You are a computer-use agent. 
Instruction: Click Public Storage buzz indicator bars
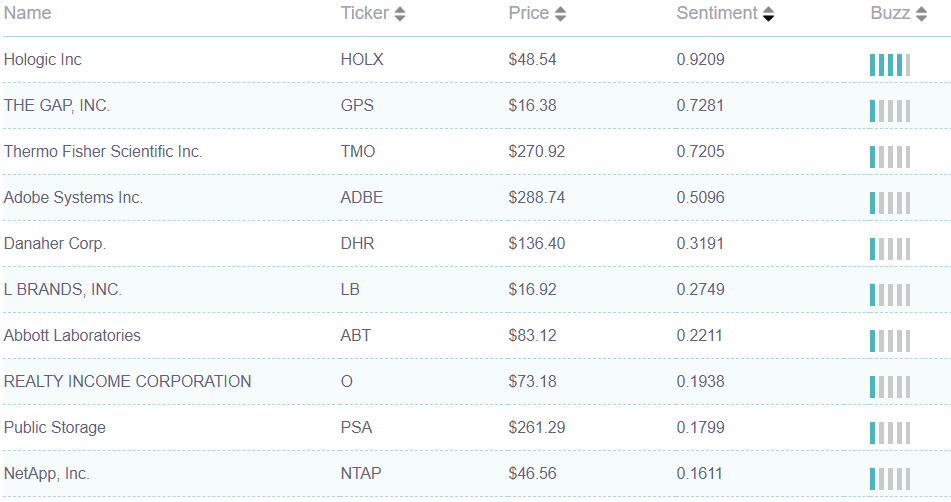889,433
